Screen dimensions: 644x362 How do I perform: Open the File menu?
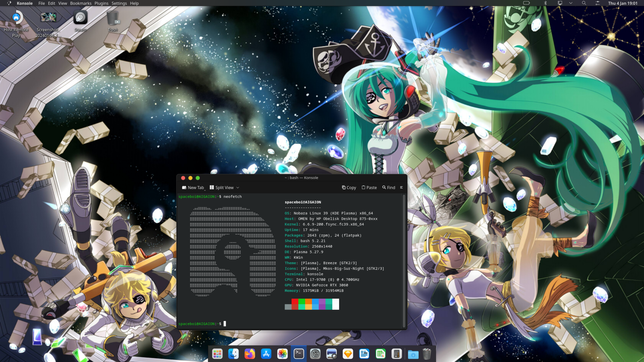(x=42, y=3)
